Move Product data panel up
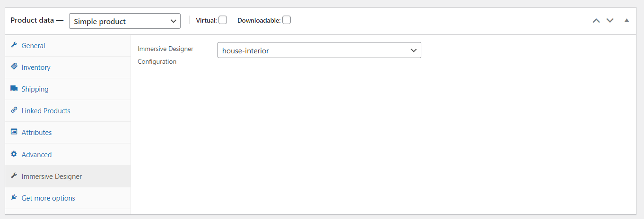 tap(596, 20)
